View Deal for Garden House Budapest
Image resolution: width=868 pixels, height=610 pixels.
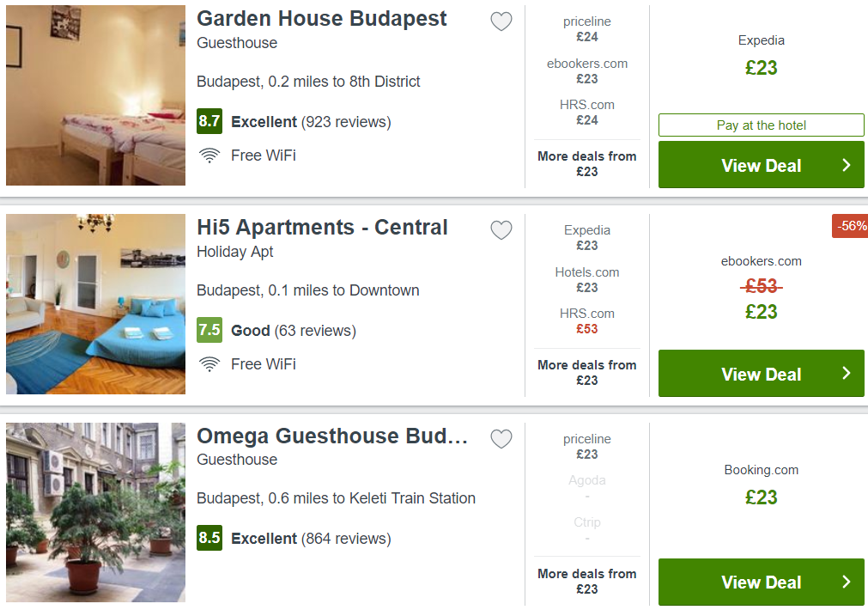[762, 165]
